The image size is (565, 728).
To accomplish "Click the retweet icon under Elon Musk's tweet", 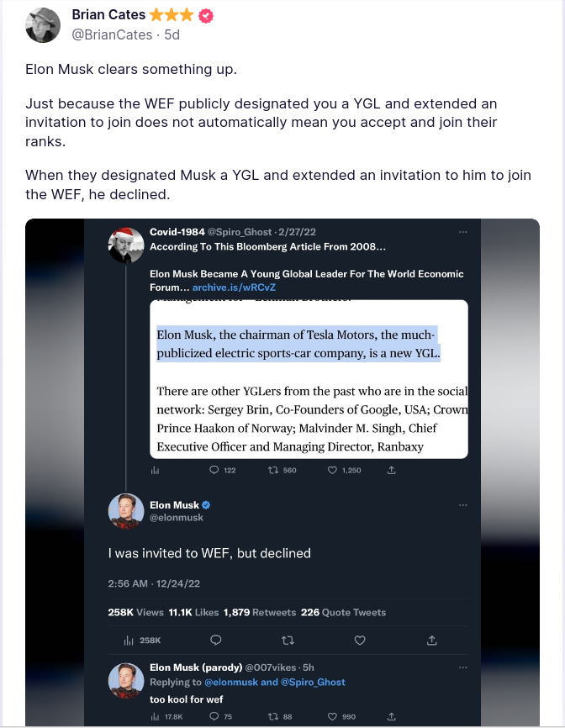I will pyautogui.click(x=288, y=641).
